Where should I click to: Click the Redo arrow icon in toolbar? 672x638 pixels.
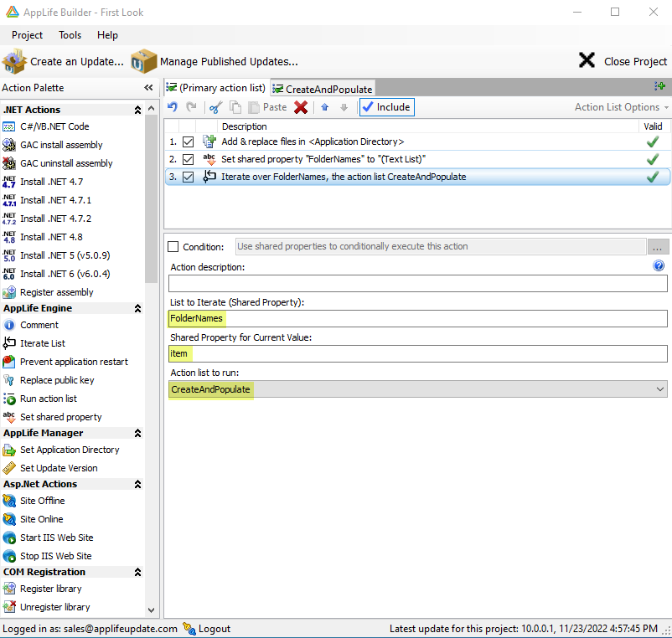click(x=191, y=106)
